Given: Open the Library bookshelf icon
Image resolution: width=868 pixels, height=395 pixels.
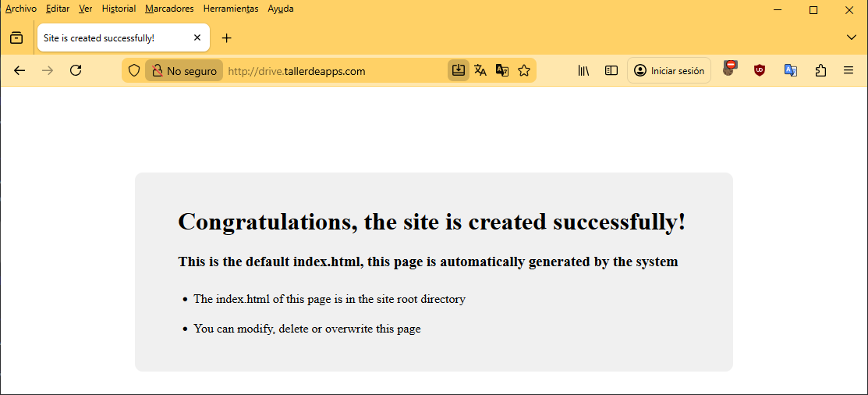Looking at the screenshot, I should tap(583, 70).
